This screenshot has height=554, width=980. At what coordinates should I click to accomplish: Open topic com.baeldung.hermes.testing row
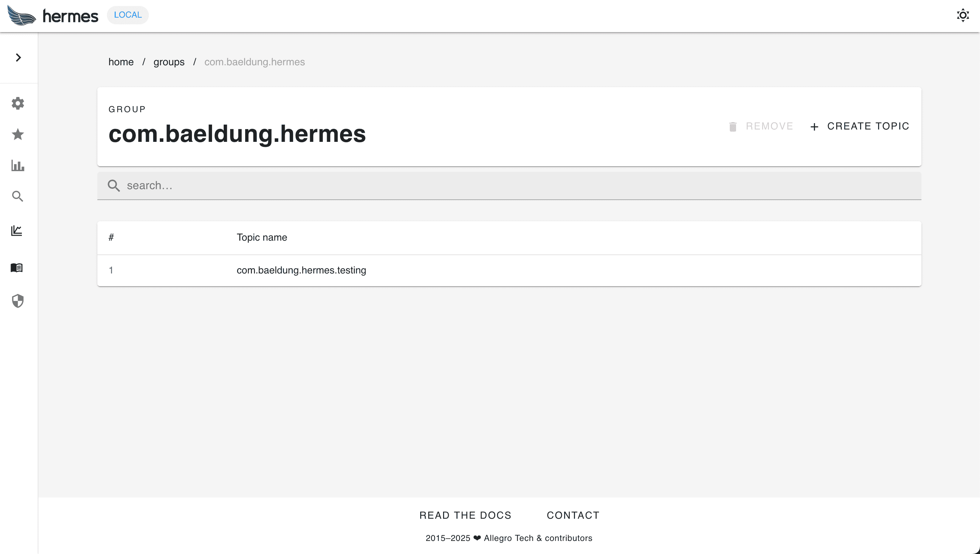(301, 270)
